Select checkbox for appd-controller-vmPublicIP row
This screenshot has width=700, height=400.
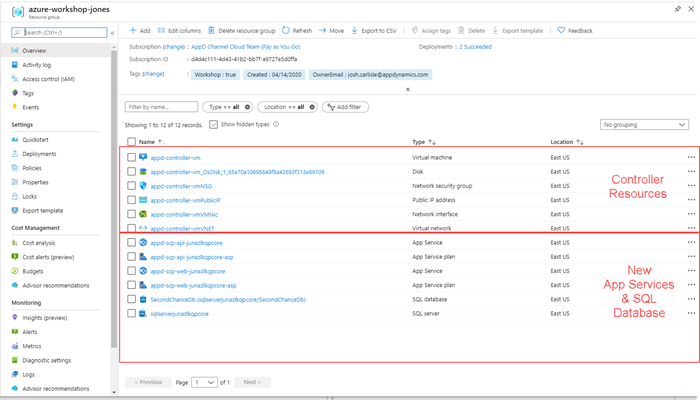click(x=131, y=200)
